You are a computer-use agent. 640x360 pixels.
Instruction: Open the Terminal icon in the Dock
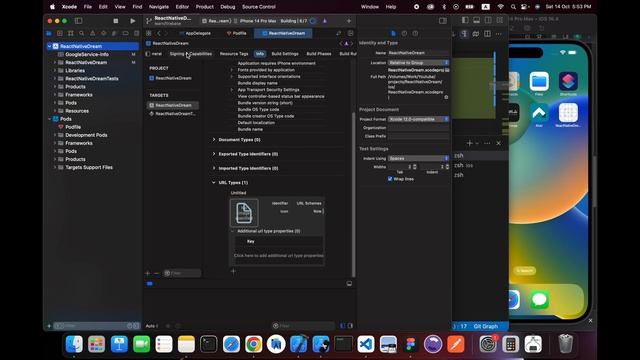click(209, 344)
